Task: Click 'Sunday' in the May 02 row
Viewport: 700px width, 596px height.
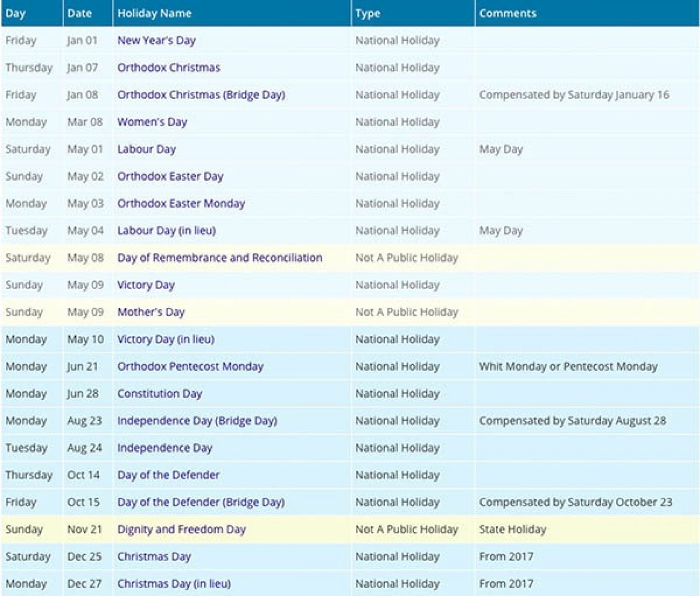Action: point(24,176)
